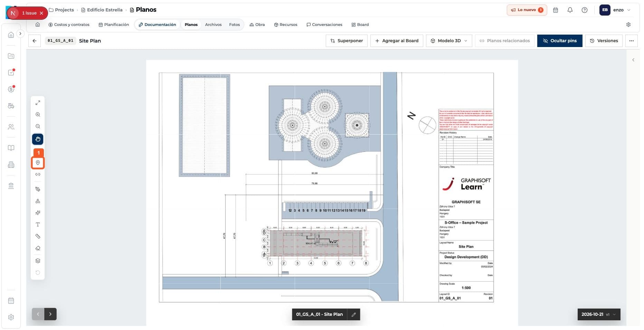The height and width of the screenshot is (330, 644).
Task: Click the undo arrow in toolbar
Action: [38, 273]
